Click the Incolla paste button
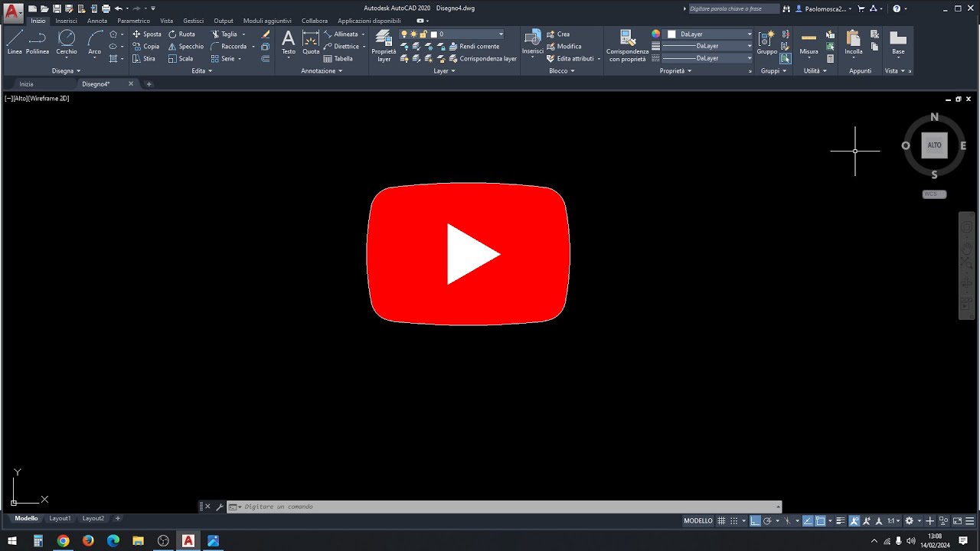980x551 pixels. point(854,43)
